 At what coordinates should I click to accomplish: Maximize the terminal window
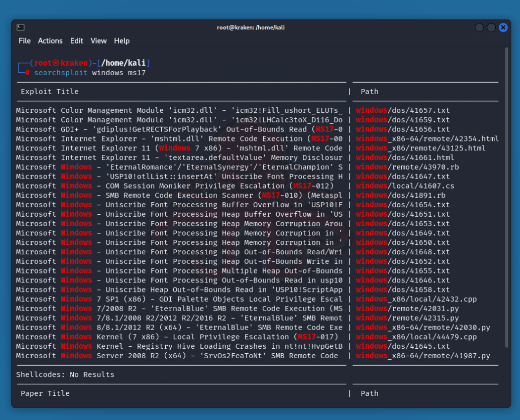491,28
